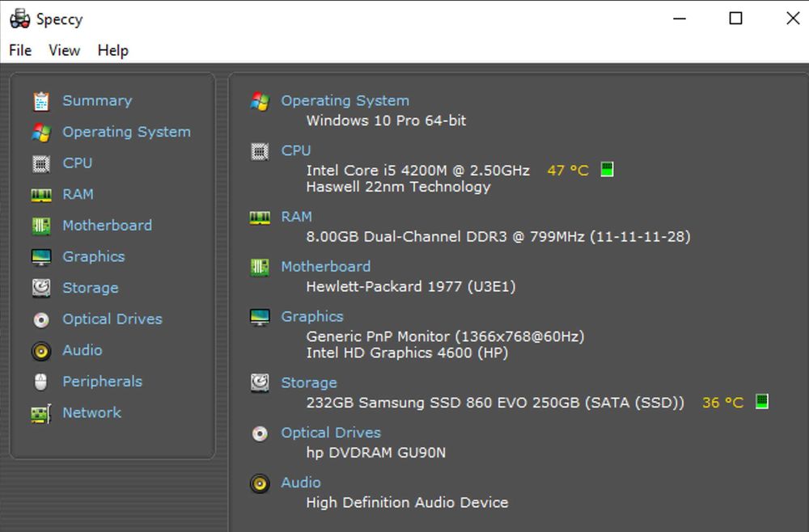Minimize the Speccy window
Viewport: 809px width, 532px height.
click(680, 19)
